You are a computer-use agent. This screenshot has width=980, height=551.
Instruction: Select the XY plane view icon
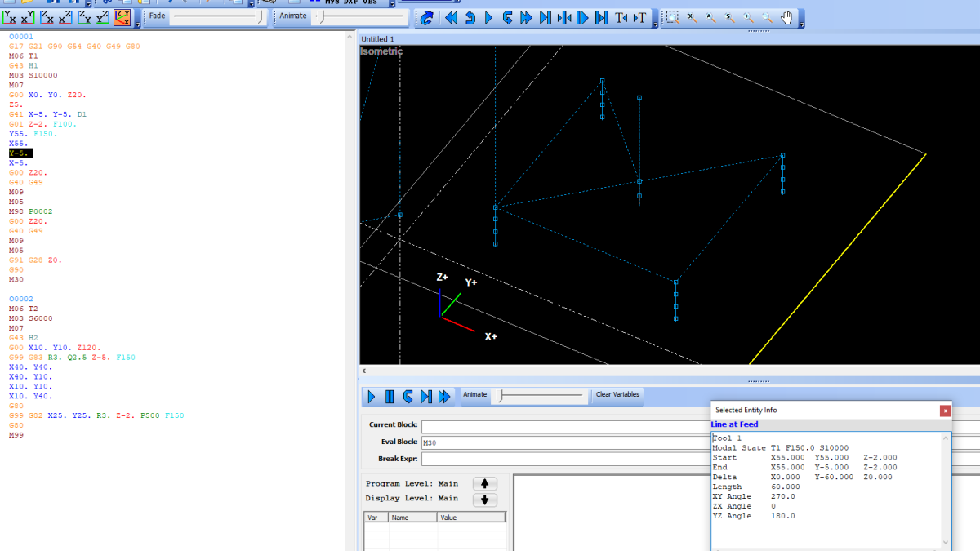pos(29,16)
